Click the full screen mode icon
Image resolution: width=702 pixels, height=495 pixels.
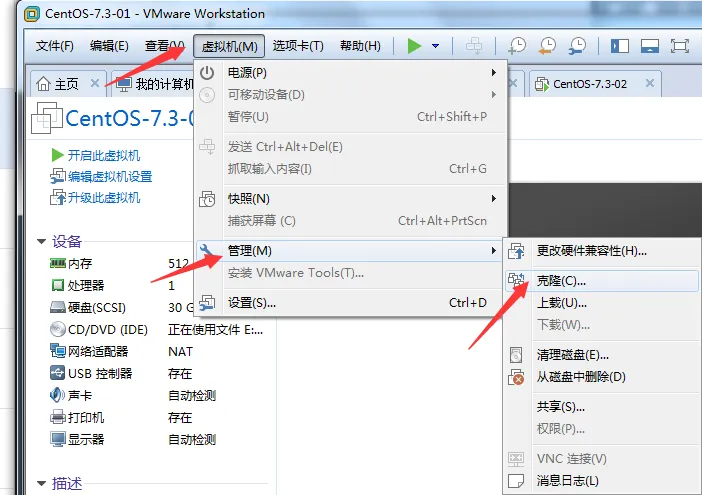680,46
